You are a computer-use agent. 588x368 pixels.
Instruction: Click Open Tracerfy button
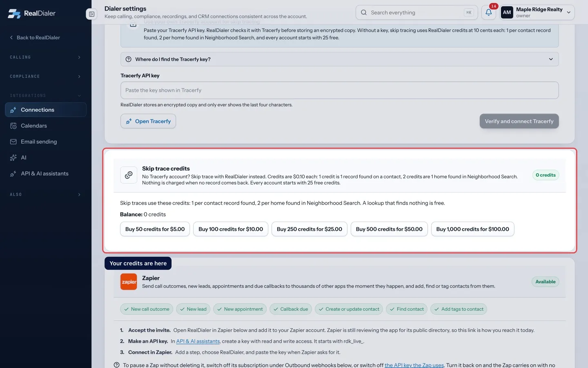click(x=148, y=121)
